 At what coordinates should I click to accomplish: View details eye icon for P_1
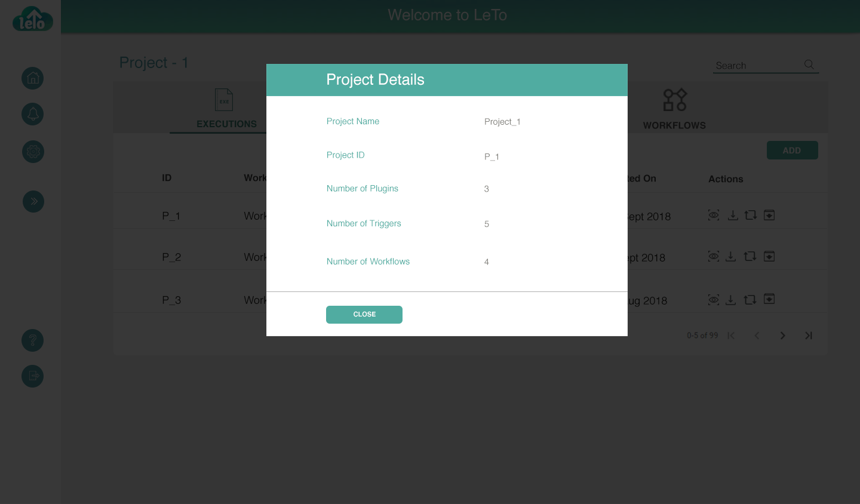pyautogui.click(x=714, y=215)
